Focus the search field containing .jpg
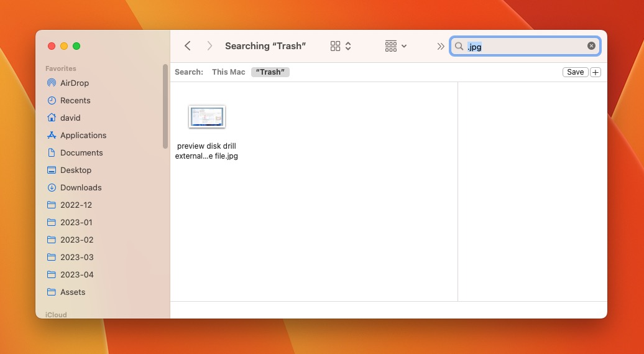 tap(525, 46)
